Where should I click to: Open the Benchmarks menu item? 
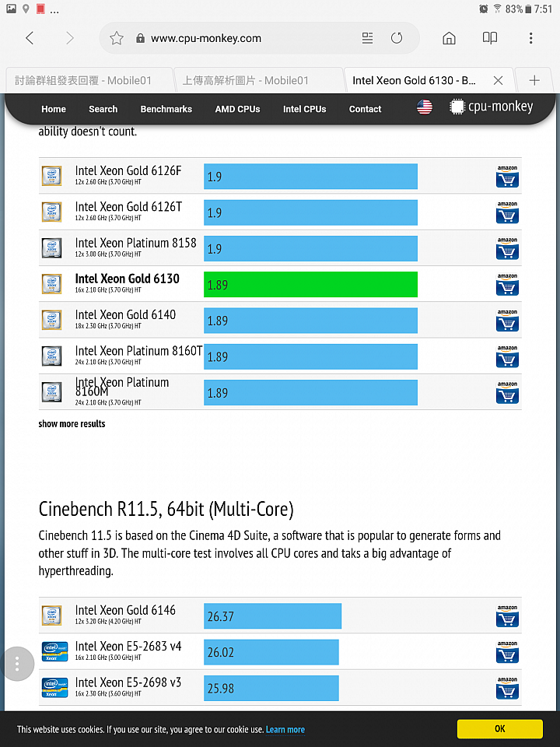coord(166,109)
